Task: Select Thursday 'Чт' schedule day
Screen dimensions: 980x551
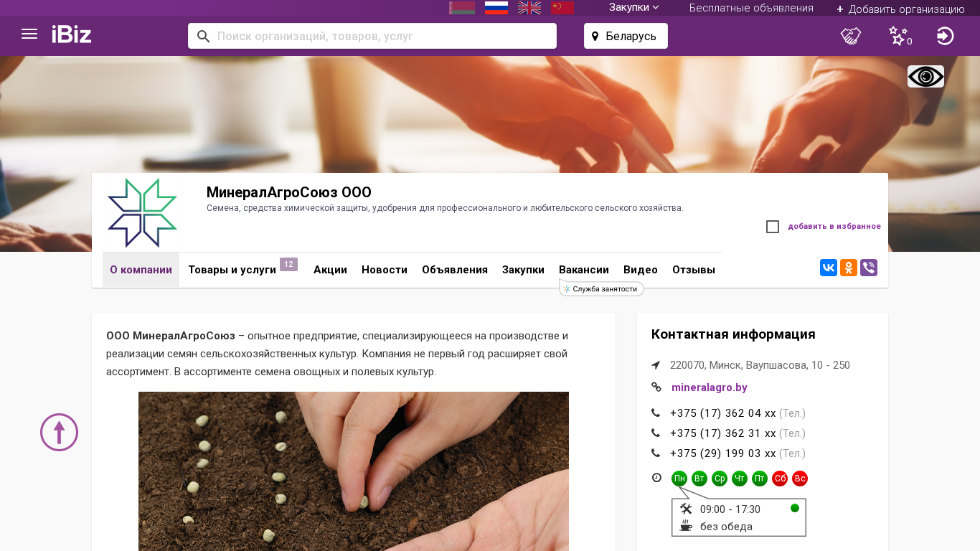Action: [740, 479]
